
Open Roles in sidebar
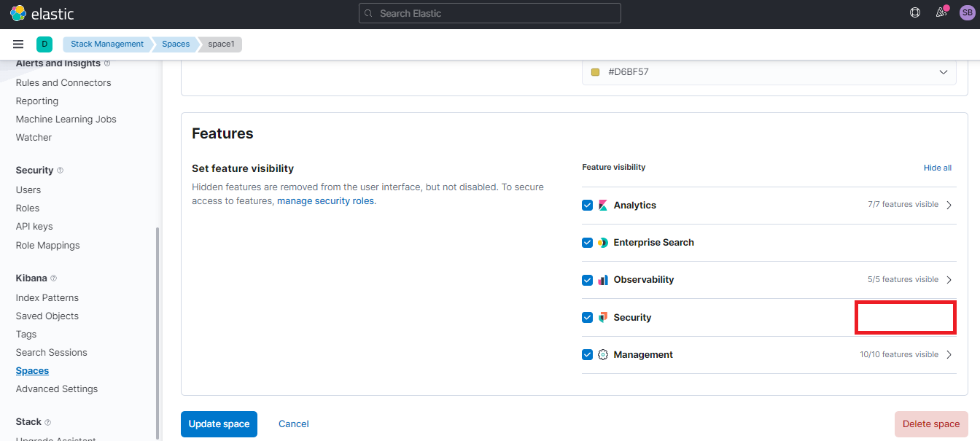[28, 208]
